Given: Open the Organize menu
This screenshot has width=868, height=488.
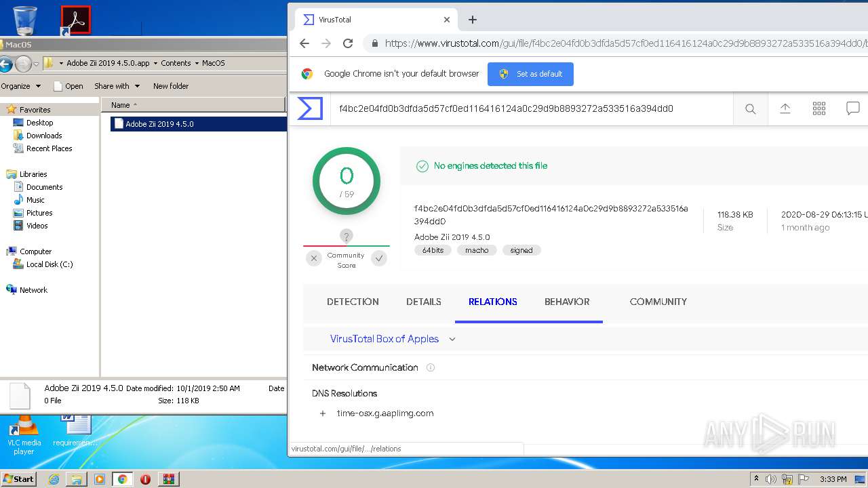Looking at the screenshot, I should (x=20, y=86).
